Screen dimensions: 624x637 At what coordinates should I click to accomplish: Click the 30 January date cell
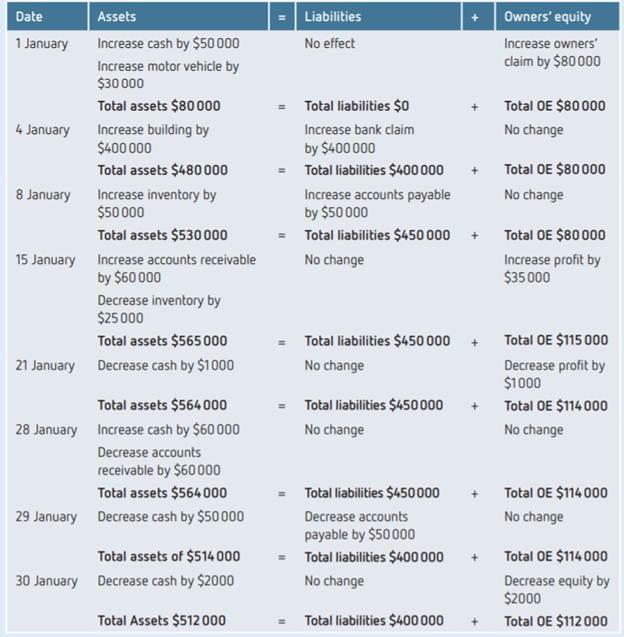coord(46,581)
